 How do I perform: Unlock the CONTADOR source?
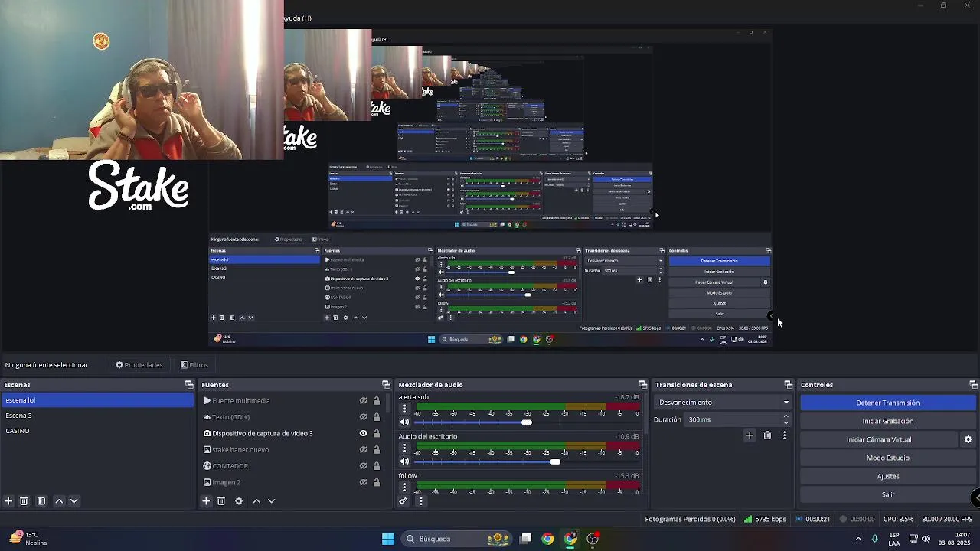tap(376, 466)
